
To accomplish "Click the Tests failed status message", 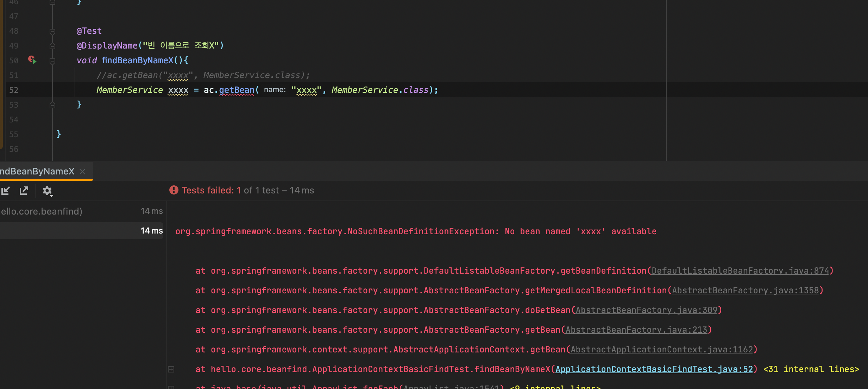I will coord(248,190).
